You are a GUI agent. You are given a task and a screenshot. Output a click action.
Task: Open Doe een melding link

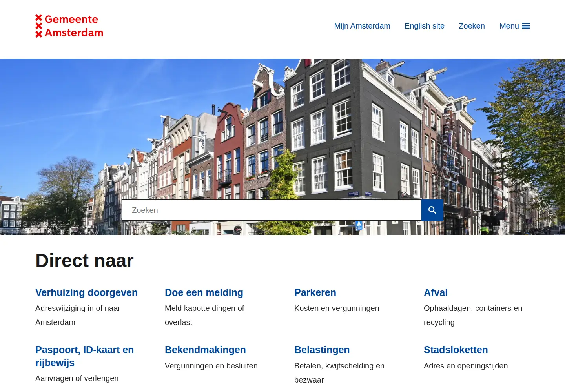pyautogui.click(x=204, y=292)
